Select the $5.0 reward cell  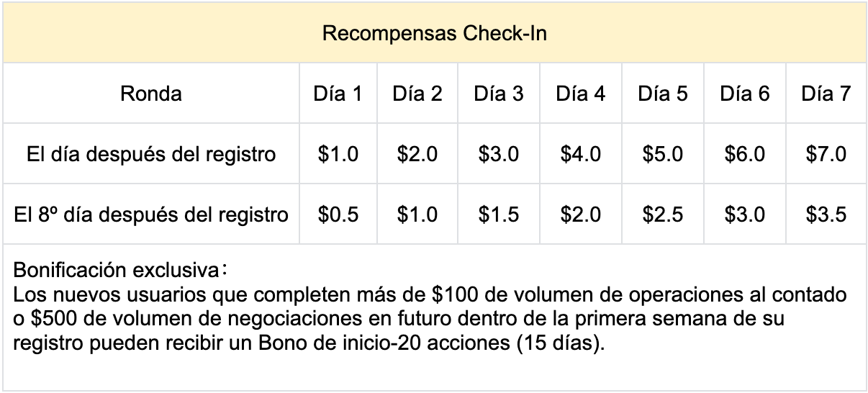click(663, 154)
